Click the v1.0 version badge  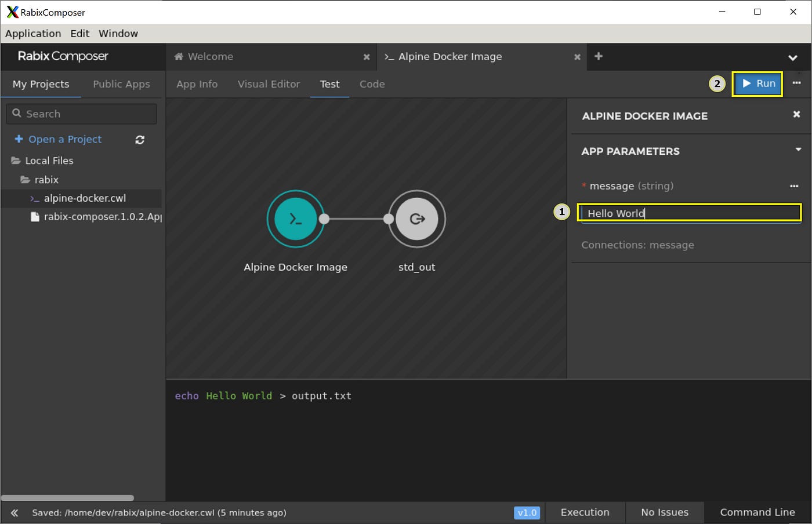click(x=527, y=512)
